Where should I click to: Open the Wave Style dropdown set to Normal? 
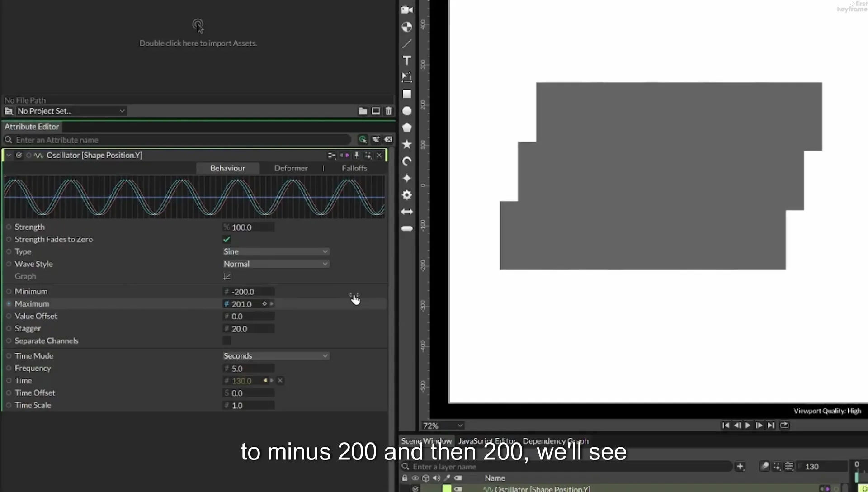tap(276, 264)
